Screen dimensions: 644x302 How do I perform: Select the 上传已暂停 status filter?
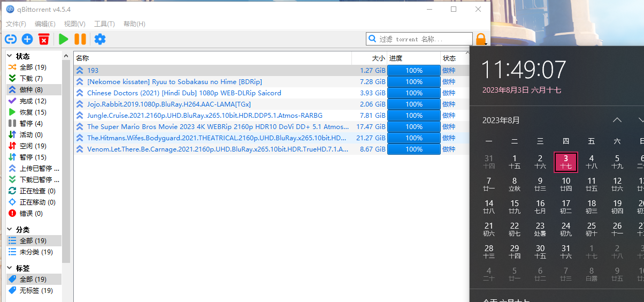[33, 169]
